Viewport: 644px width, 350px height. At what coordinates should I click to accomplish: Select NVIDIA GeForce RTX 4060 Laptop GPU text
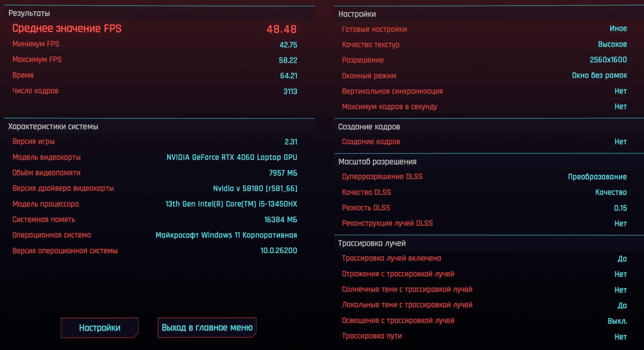click(x=232, y=157)
